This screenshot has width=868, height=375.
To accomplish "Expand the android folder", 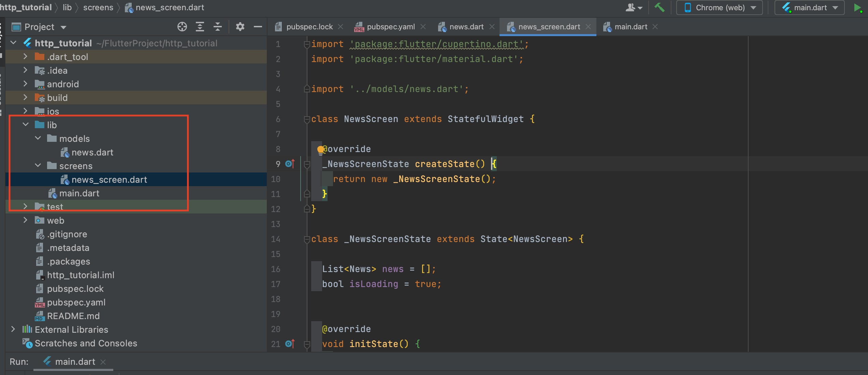I will pos(26,84).
